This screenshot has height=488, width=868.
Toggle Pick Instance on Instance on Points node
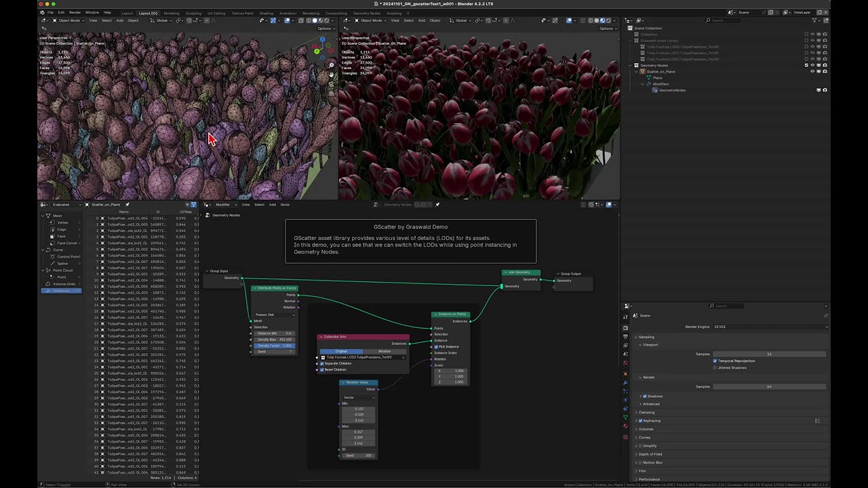point(436,347)
